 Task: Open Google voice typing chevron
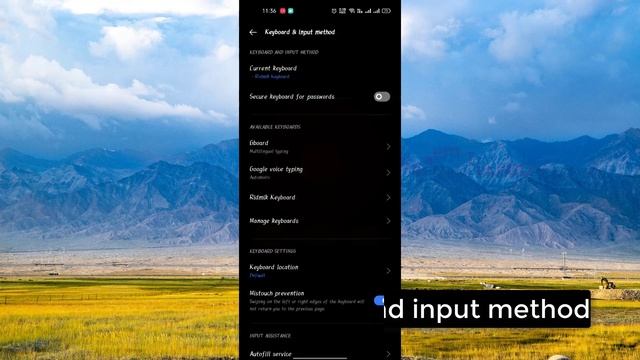389,173
